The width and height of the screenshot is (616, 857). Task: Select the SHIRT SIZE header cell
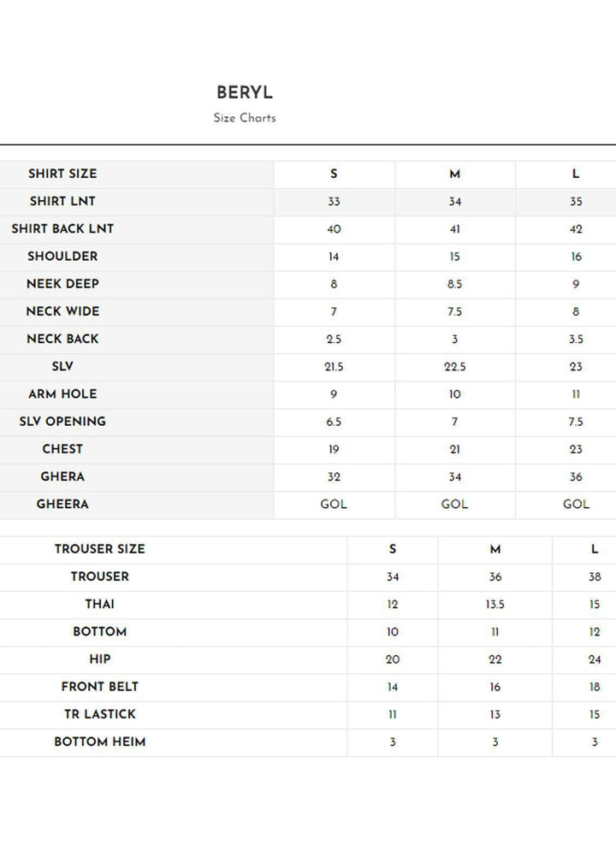coord(62,174)
